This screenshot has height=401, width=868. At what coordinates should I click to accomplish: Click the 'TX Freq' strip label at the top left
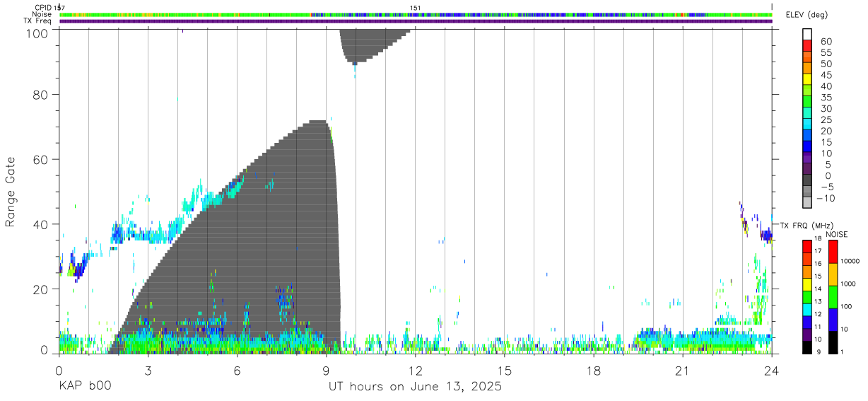[x=37, y=21]
